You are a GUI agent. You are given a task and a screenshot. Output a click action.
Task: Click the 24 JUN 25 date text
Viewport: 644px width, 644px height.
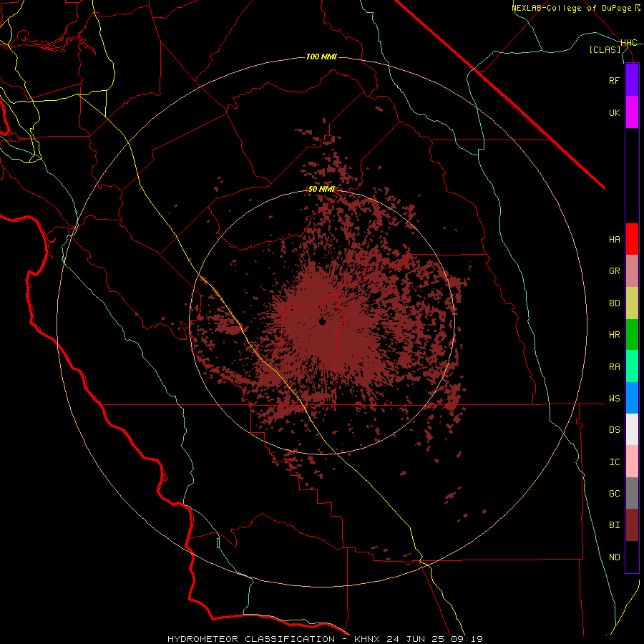pos(416,639)
